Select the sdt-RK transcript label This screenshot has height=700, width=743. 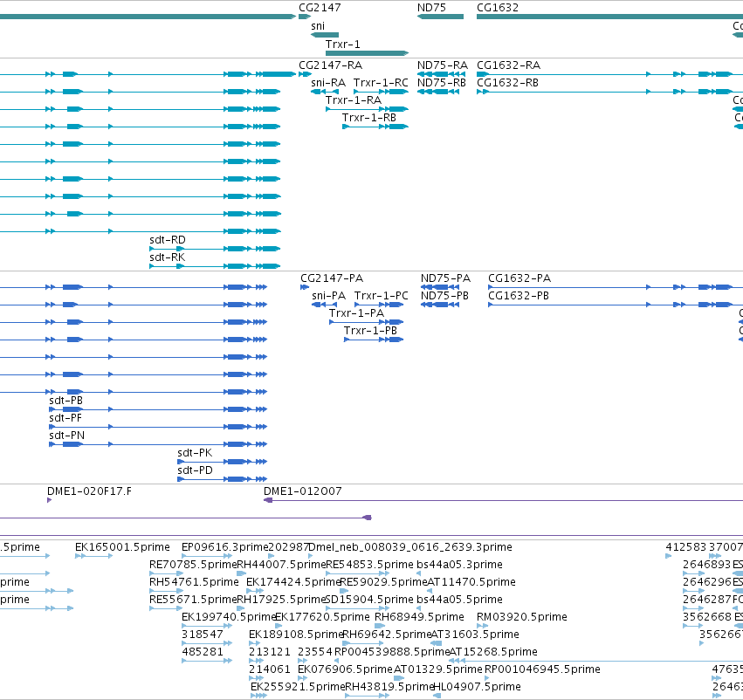(x=168, y=257)
